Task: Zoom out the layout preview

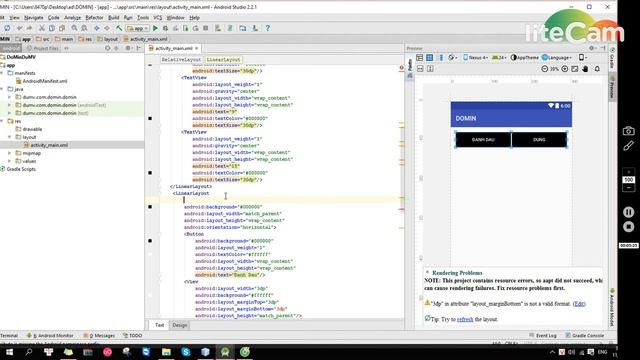Action: pos(544,69)
